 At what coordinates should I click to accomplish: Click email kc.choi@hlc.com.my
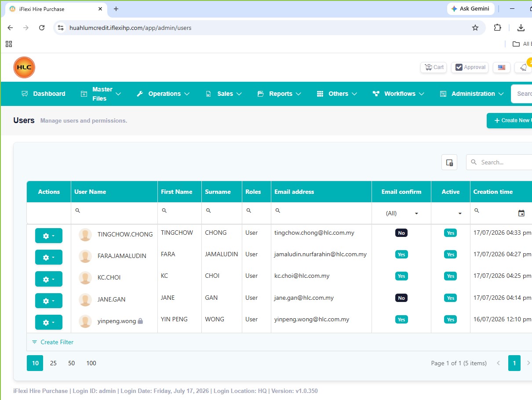click(302, 276)
